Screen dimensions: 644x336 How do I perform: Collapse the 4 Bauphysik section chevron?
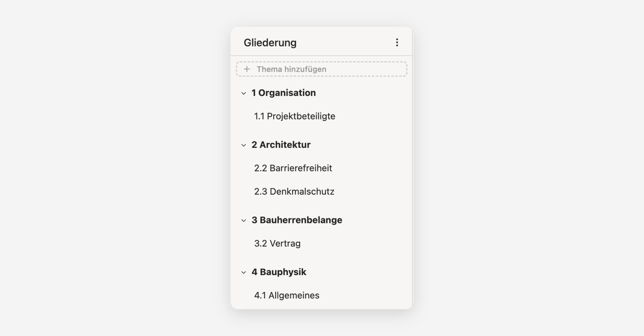point(244,272)
